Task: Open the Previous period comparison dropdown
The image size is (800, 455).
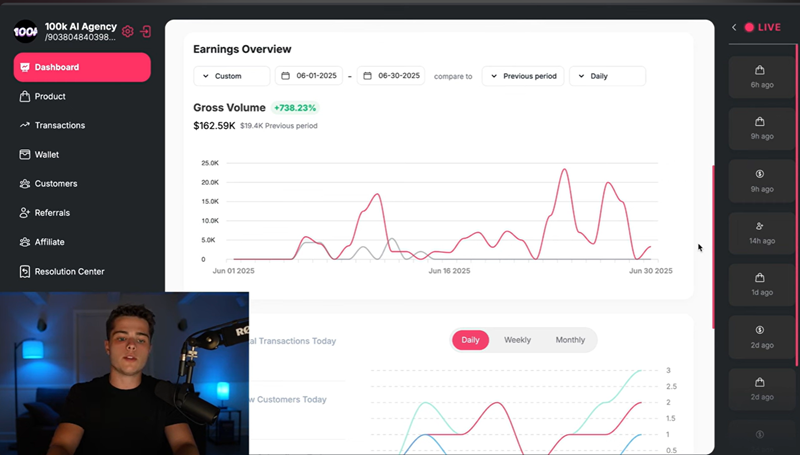Action: [523, 76]
